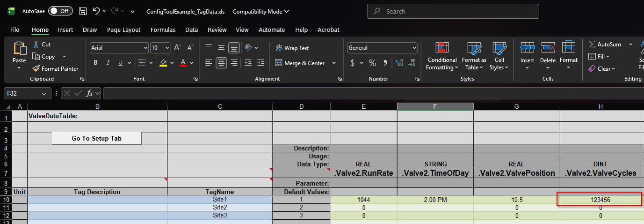Click the Percent Style icon
The image size is (644, 224).
coord(372,63)
